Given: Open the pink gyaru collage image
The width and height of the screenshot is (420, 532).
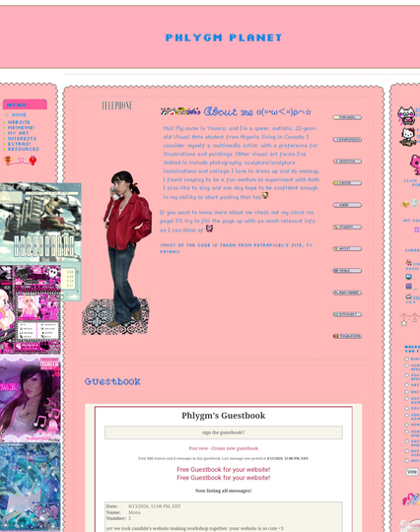Looking at the screenshot, I should (x=31, y=309).
